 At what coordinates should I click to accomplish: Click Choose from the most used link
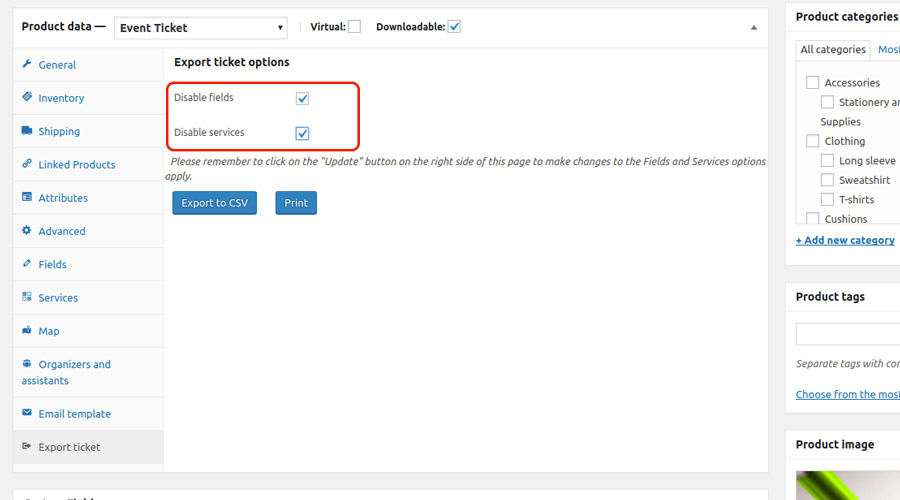coord(848,394)
